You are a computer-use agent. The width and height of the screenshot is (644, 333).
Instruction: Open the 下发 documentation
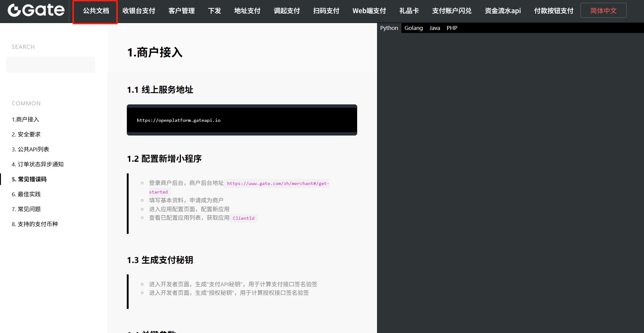pos(214,11)
